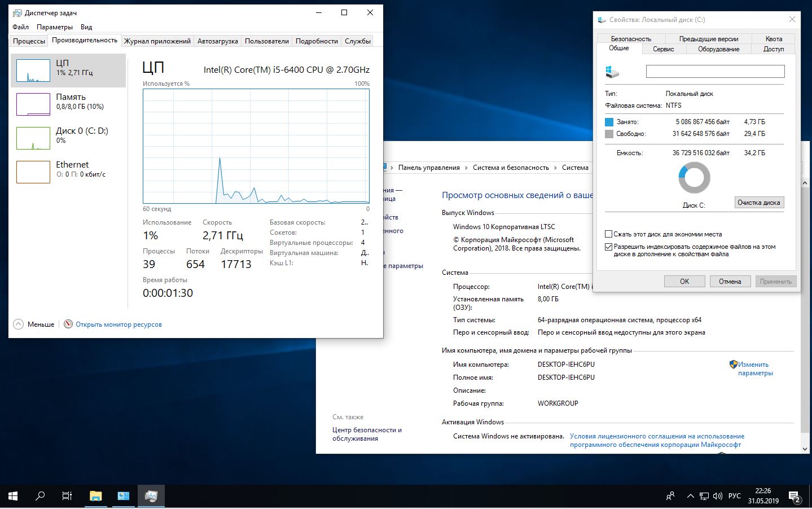The height and width of the screenshot is (509, 812).
Task: Open Task View from the taskbar
Action: (x=67, y=496)
